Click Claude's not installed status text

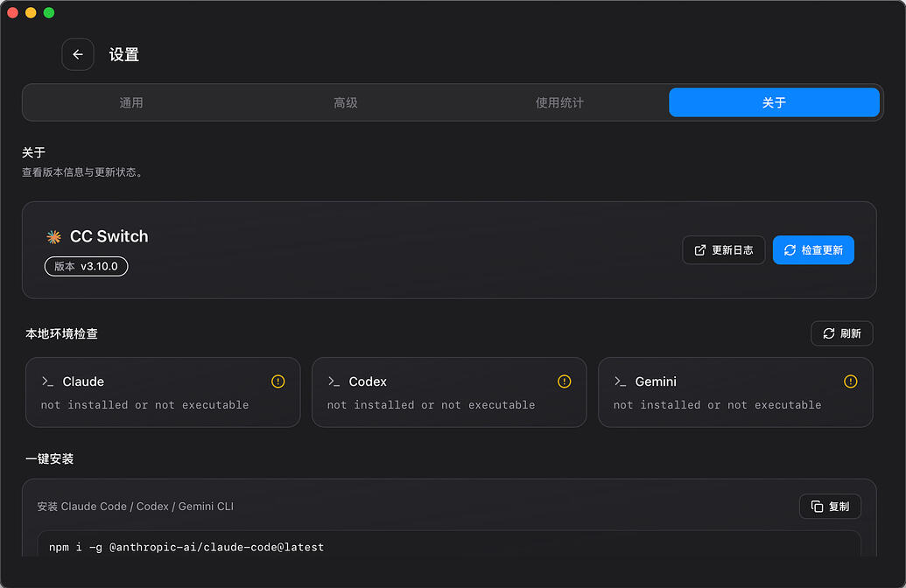tap(144, 405)
